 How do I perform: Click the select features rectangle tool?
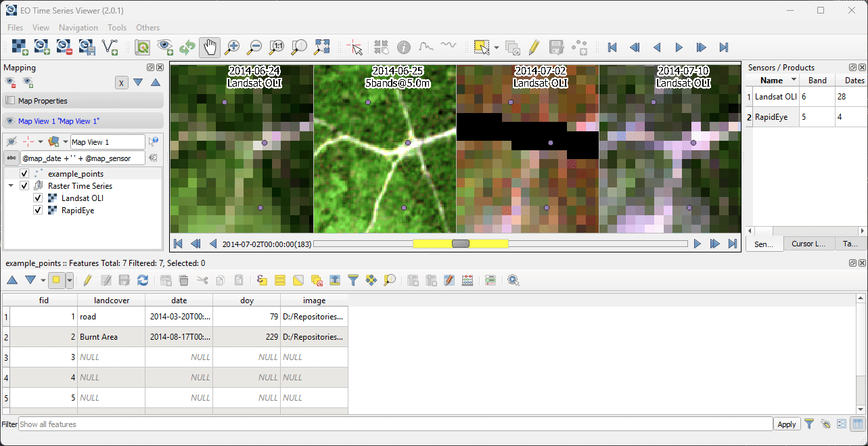(x=481, y=47)
